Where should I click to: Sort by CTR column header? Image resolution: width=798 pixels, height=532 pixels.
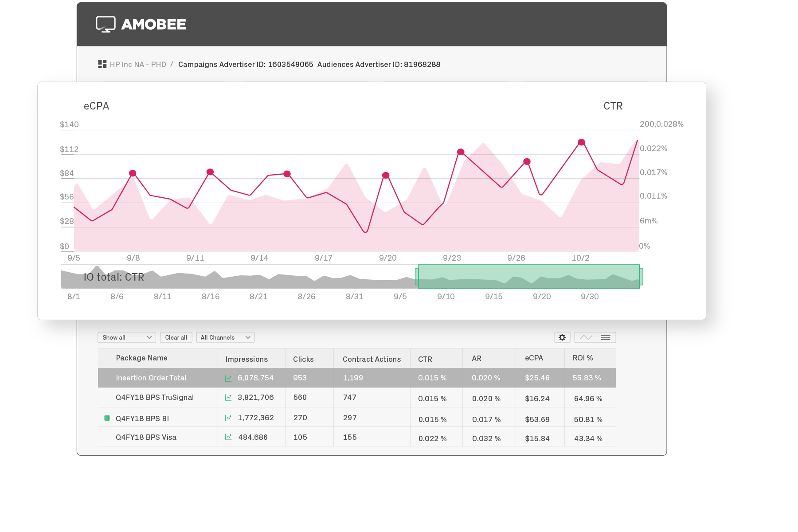tap(425, 359)
